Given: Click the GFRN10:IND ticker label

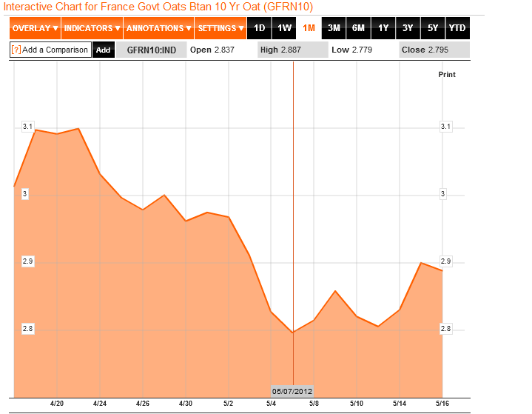Looking at the screenshot, I should (x=151, y=50).
